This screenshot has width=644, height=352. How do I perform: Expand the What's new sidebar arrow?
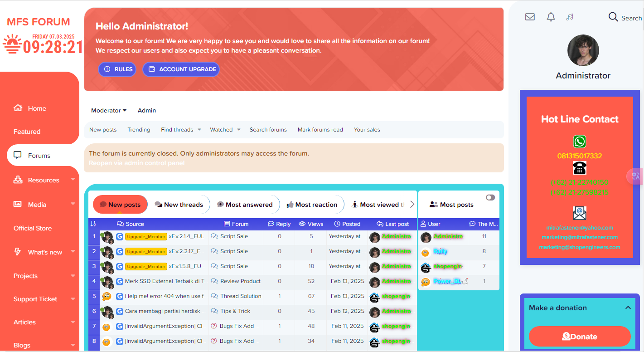(x=73, y=252)
